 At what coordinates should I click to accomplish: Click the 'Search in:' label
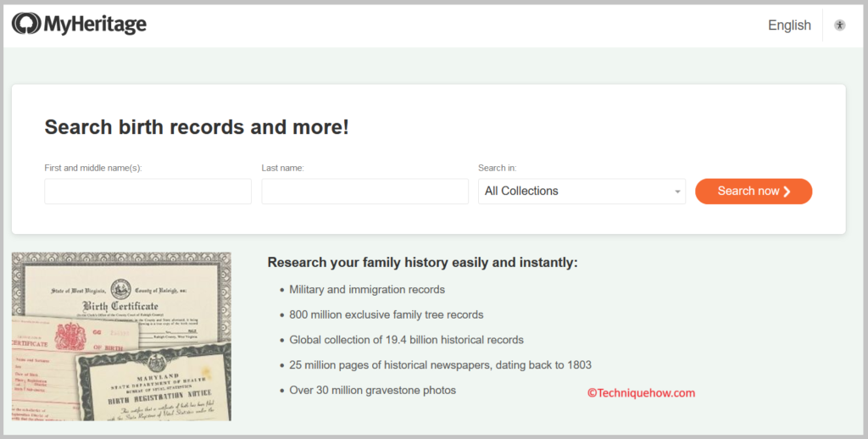coord(497,168)
